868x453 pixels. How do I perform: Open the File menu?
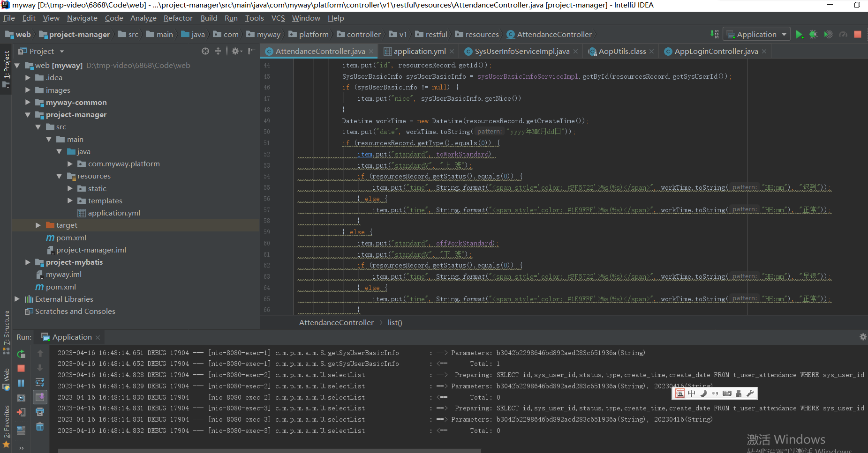9,18
